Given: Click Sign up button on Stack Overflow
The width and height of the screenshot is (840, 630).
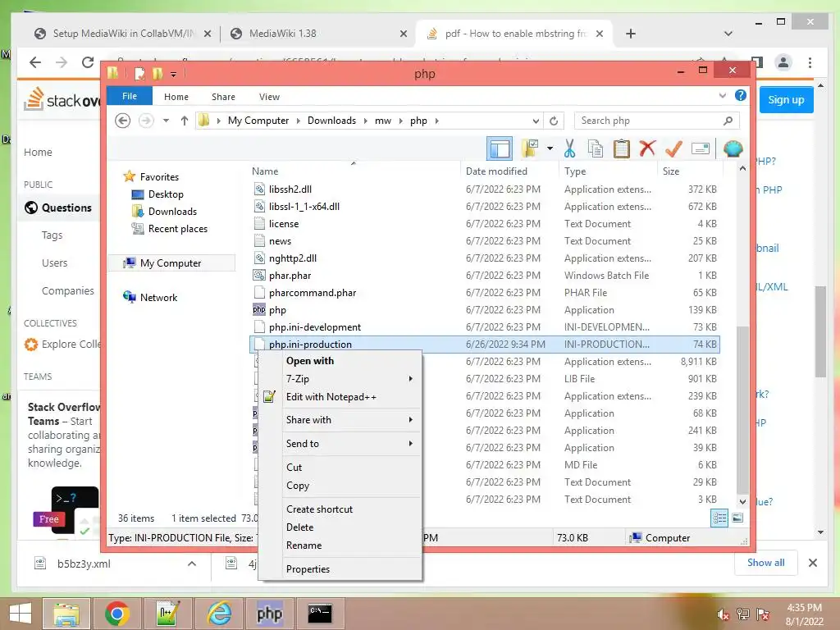Looking at the screenshot, I should coord(786,99).
